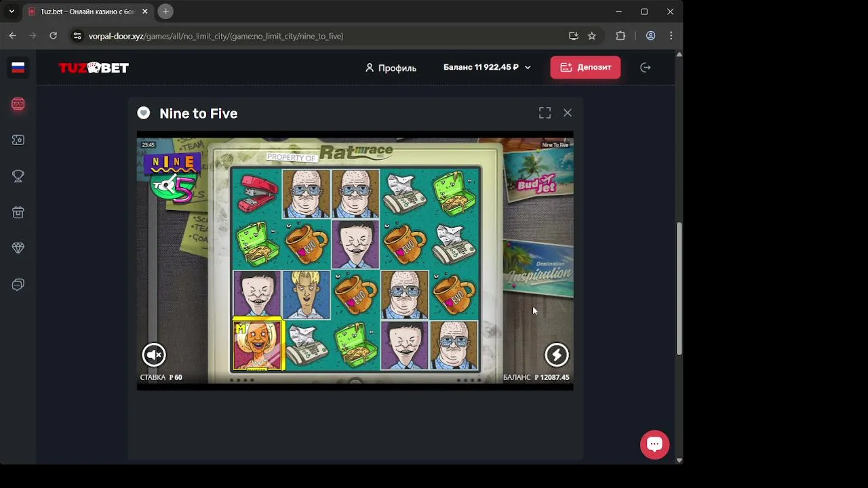Open the Профиль profile link
Image resolution: width=868 pixels, height=488 pixels.
391,68
